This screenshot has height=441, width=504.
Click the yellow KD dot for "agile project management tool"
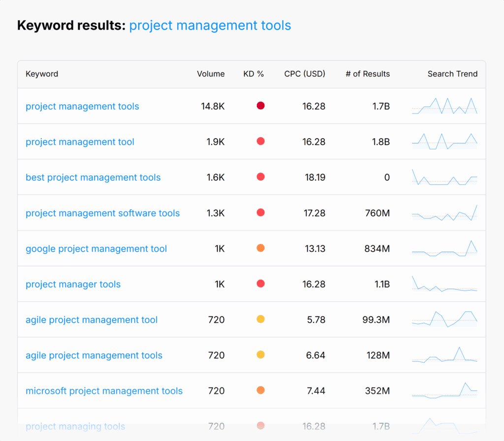pyautogui.click(x=260, y=319)
